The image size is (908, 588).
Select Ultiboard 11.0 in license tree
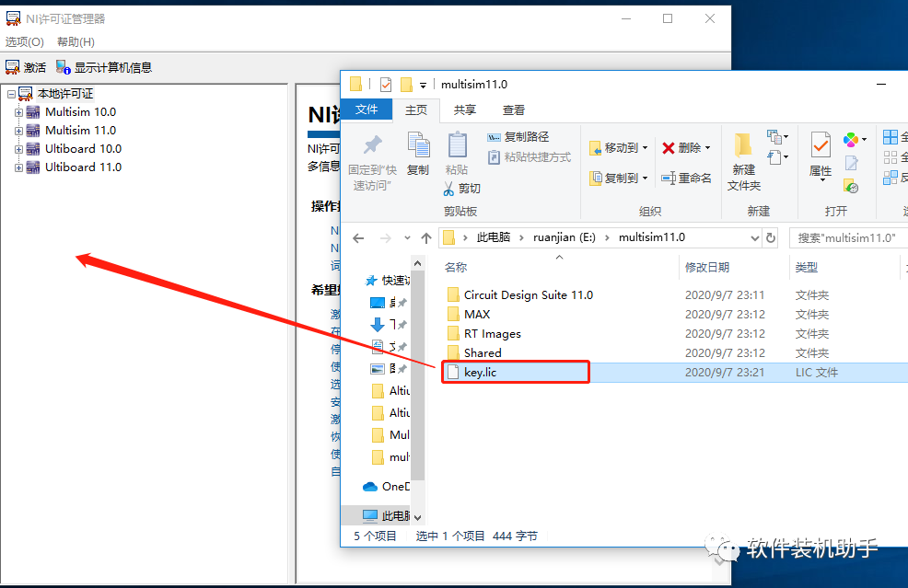point(84,167)
